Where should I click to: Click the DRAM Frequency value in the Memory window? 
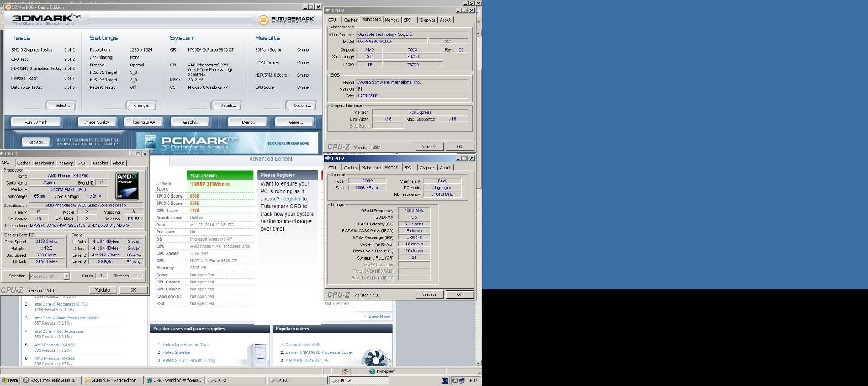[413, 210]
